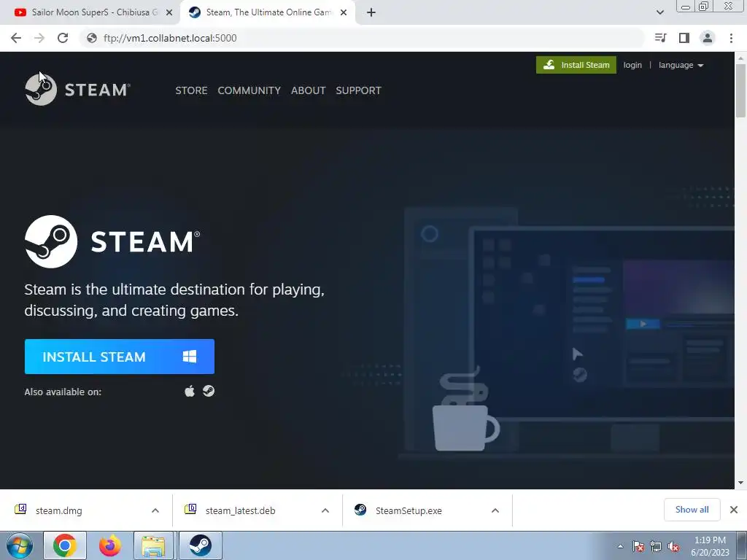Switch to the Sailor Moon SuperS YouTube tab

(90, 12)
